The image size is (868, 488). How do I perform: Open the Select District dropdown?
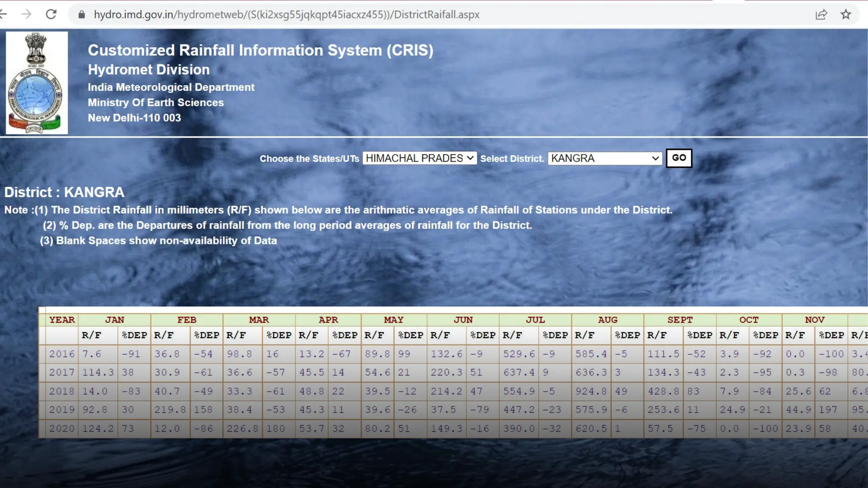click(604, 158)
